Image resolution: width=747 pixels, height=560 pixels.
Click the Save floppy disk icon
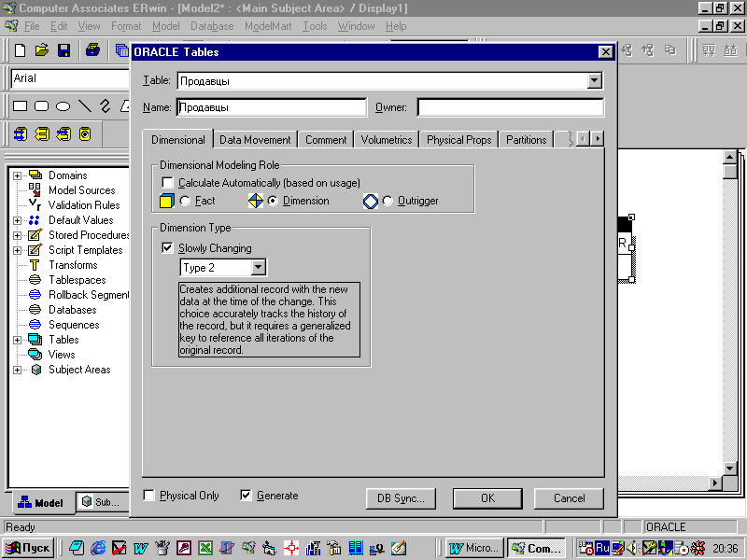[x=63, y=50]
